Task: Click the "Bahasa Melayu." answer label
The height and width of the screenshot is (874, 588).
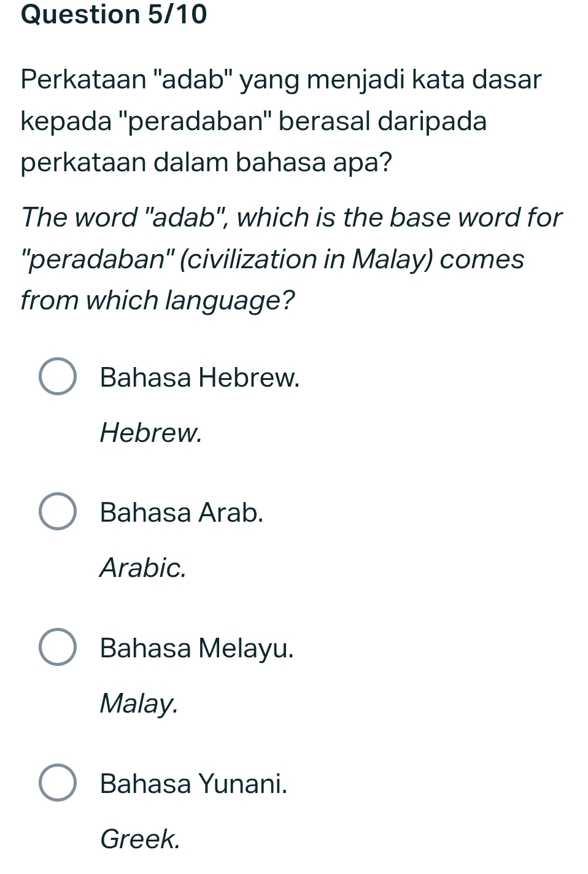Action: coord(196,648)
